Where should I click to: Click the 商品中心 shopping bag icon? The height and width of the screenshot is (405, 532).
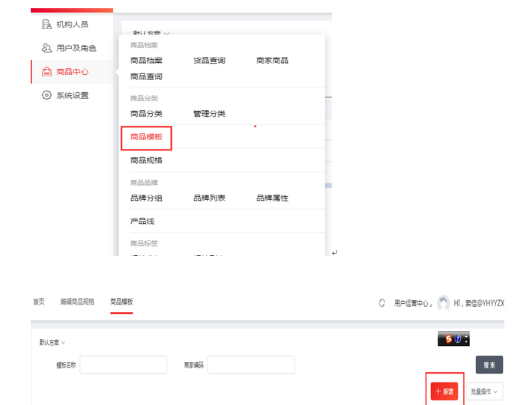pos(46,72)
